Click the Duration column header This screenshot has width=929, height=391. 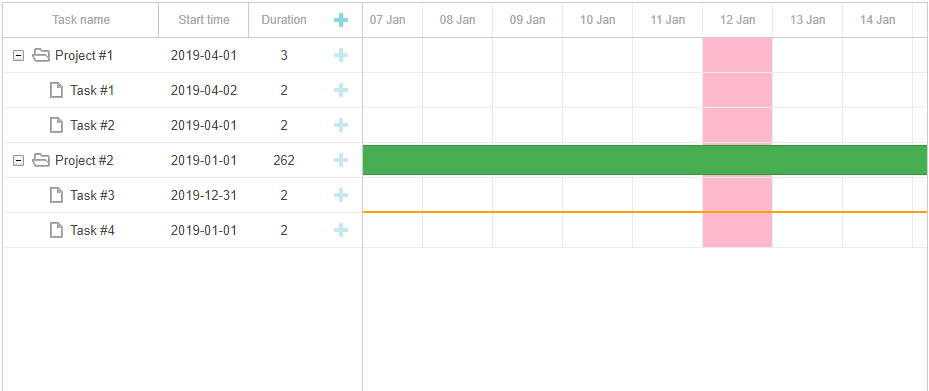(x=284, y=20)
